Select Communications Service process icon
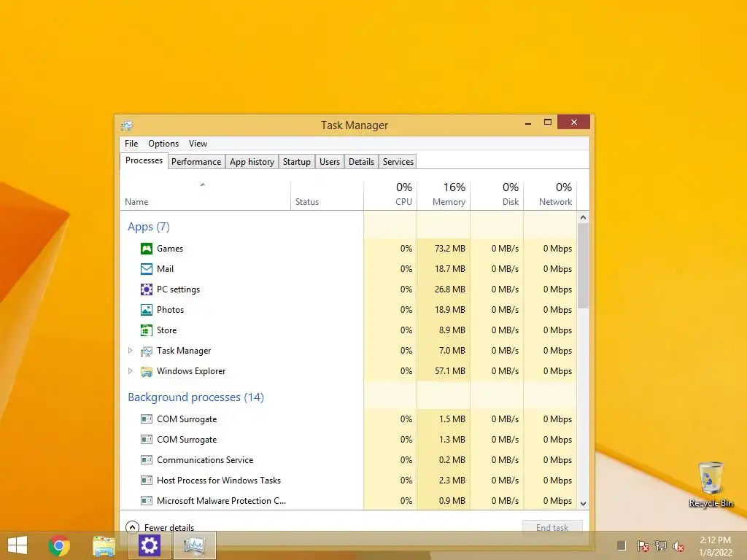The height and width of the screenshot is (560, 747). [146, 460]
